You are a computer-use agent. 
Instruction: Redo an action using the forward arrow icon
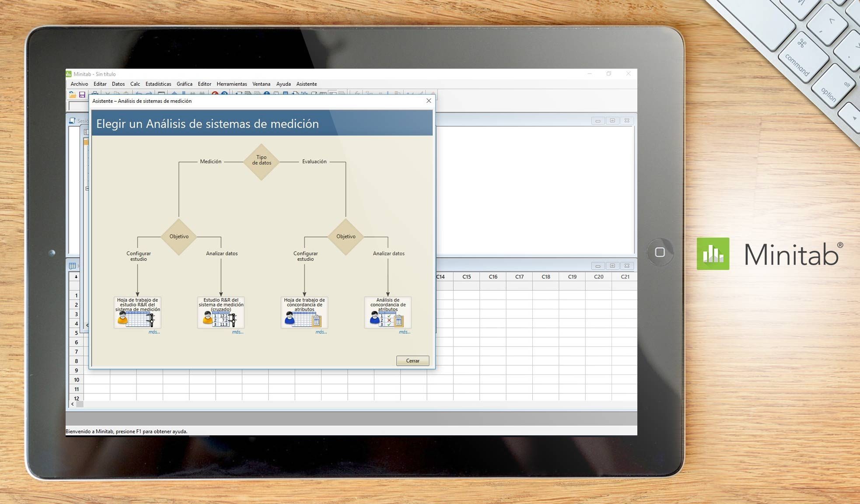pos(149,94)
